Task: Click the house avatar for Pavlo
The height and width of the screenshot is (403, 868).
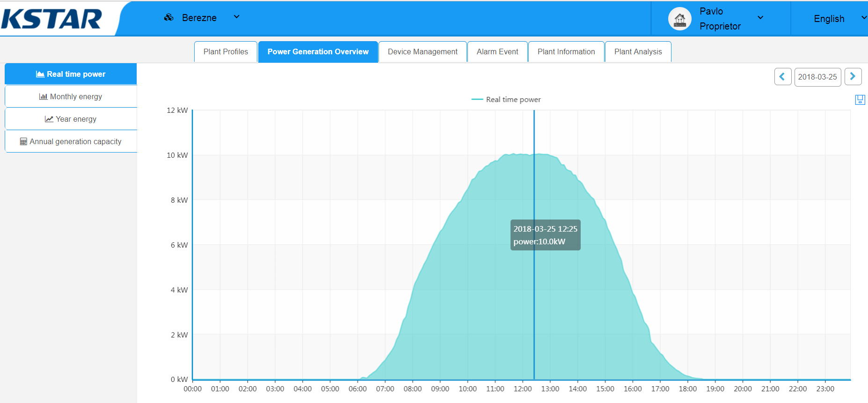Action: [x=680, y=19]
